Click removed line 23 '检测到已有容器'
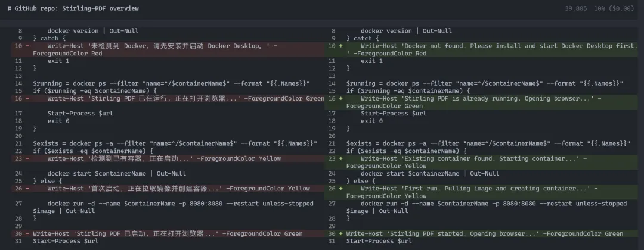The width and height of the screenshot is (644, 250). 168,158
